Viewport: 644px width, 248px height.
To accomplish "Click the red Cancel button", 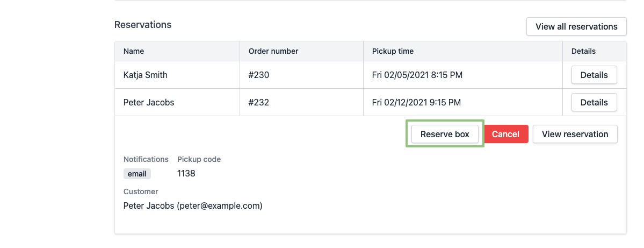I will click(506, 134).
